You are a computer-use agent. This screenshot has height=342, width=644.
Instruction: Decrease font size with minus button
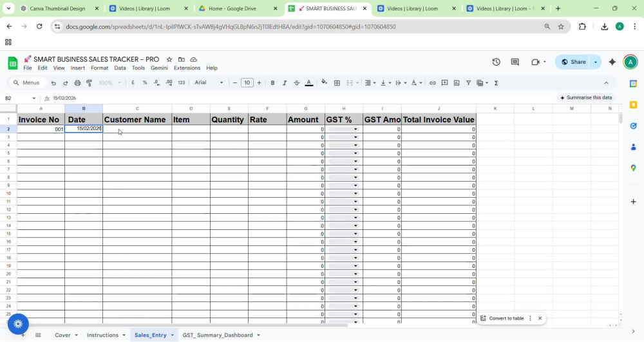(x=235, y=83)
